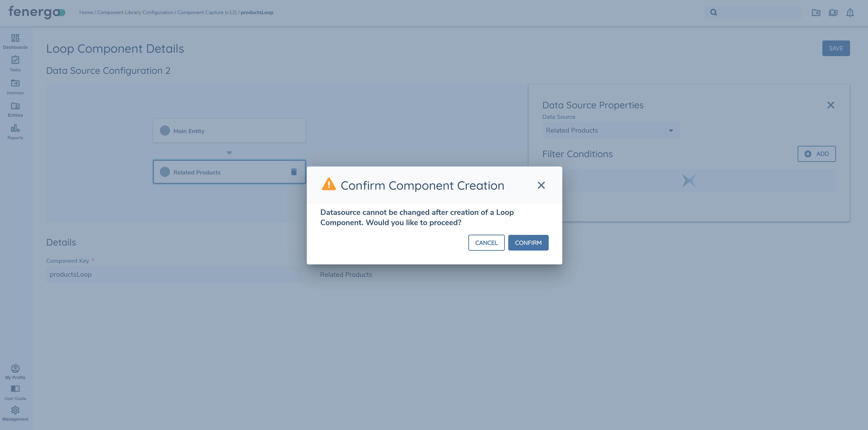Click the folder upload icon in top bar
The width and height of the screenshot is (868, 430).
pyautogui.click(x=833, y=12)
